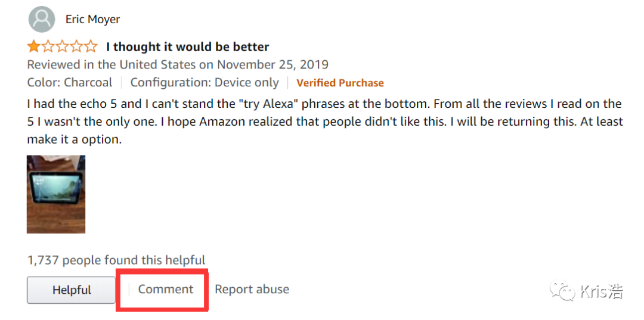
Task: Click the third empty rating star
Action: [62, 46]
